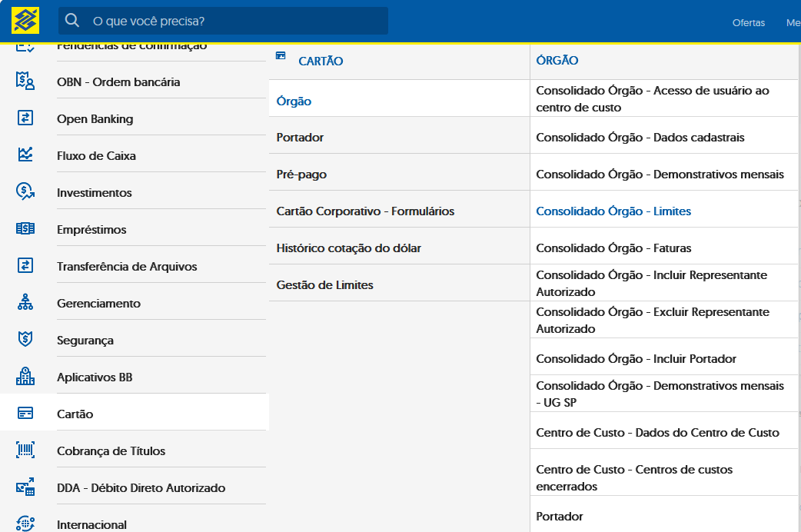Click the Cobrança de Títulos barcode icon
Image resolution: width=801 pixels, height=532 pixels.
click(x=25, y=451)
